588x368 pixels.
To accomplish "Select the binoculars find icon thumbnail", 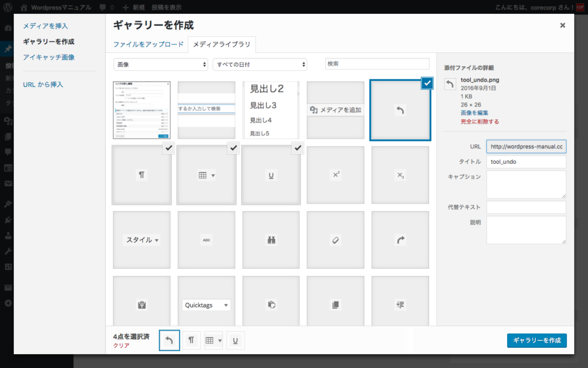I will 271,240.
